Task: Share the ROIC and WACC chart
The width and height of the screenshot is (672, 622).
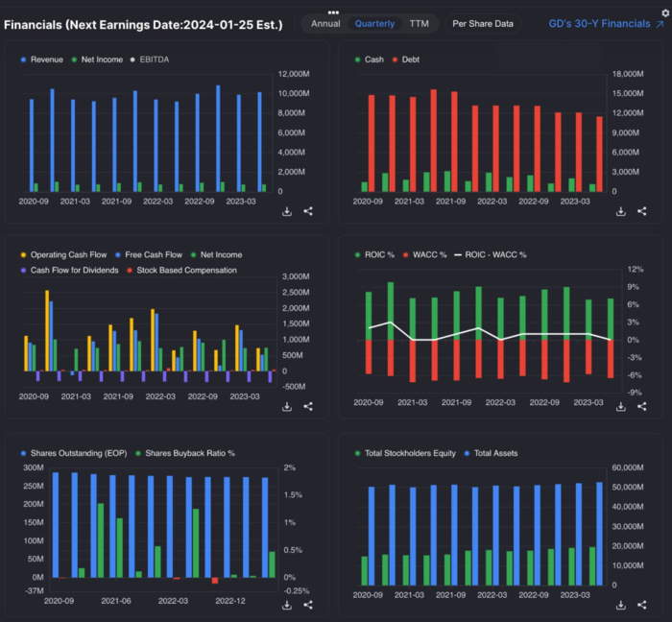Action: point(641,406)
